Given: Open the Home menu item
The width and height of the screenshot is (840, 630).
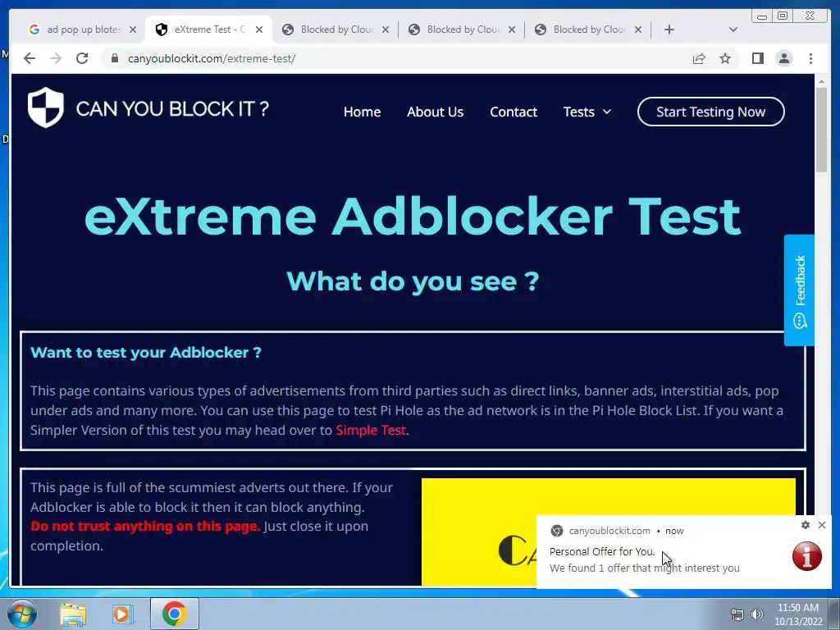Looking at the screenshot, I should point(362,112).
